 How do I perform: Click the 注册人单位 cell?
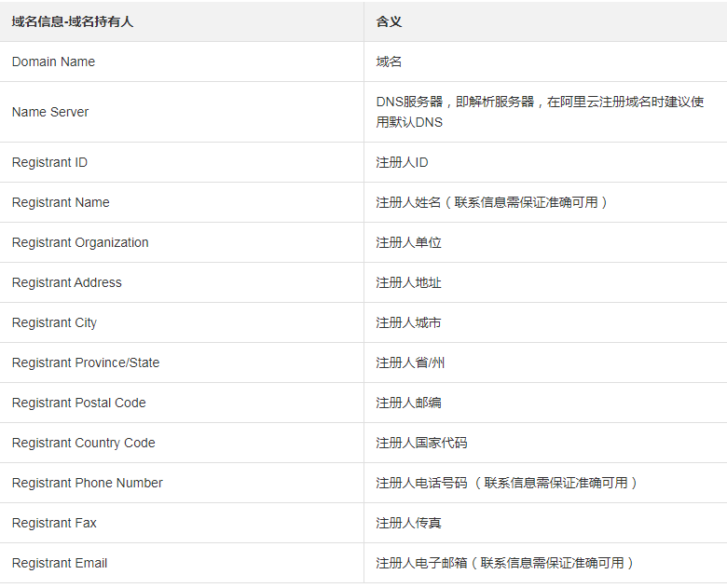pyautogui.click(x=408, y=242)
